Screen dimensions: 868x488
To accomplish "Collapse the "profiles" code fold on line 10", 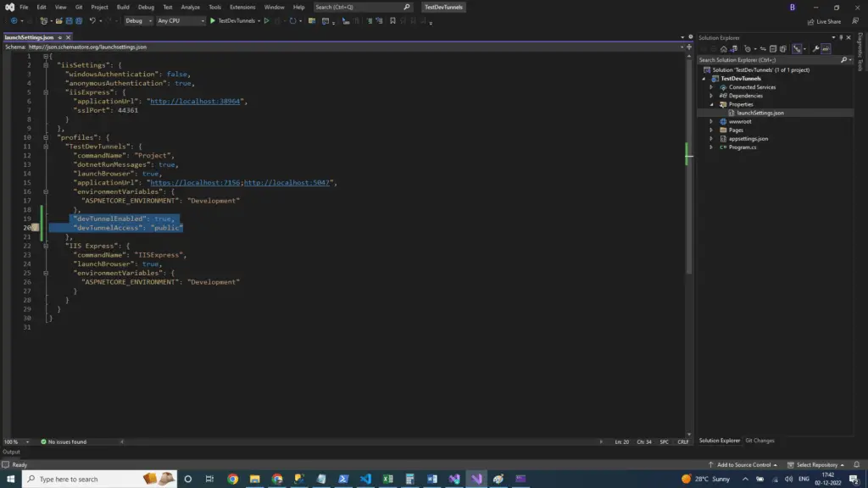I will (x=46, y=137).
